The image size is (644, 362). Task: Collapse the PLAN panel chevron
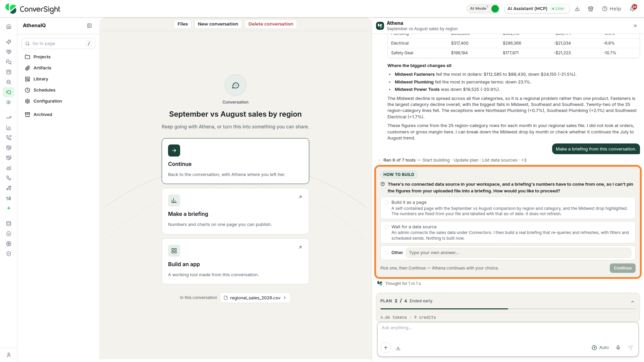[633, 302]
